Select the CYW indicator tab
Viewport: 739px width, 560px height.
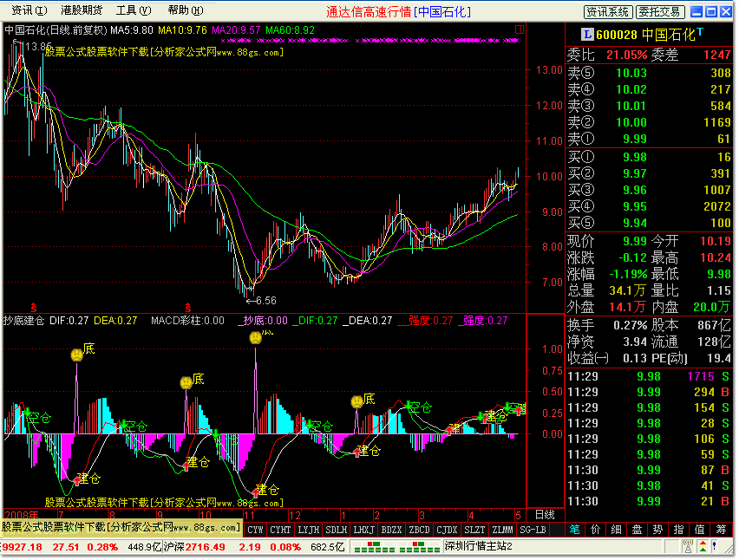click(x=256, y=530)
